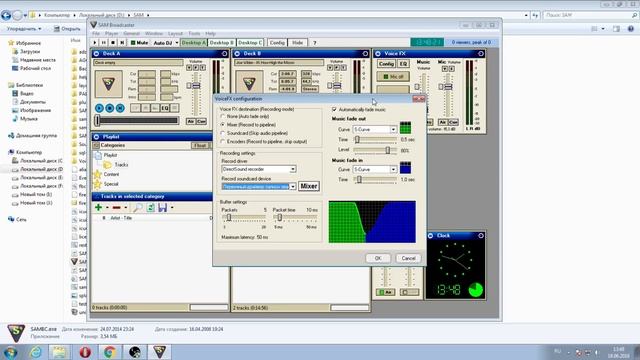
Task: Click Cancel in VoiceFX configuration
Action: (x=408, y=258)
